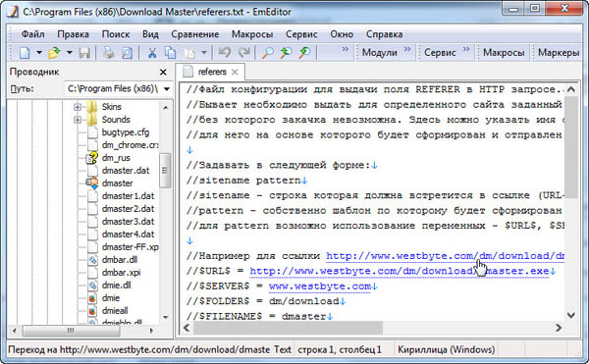This screenshot has width=589, height=364.
Task: Click the explorer tree scroll down arrow
Action: [166, 318]
